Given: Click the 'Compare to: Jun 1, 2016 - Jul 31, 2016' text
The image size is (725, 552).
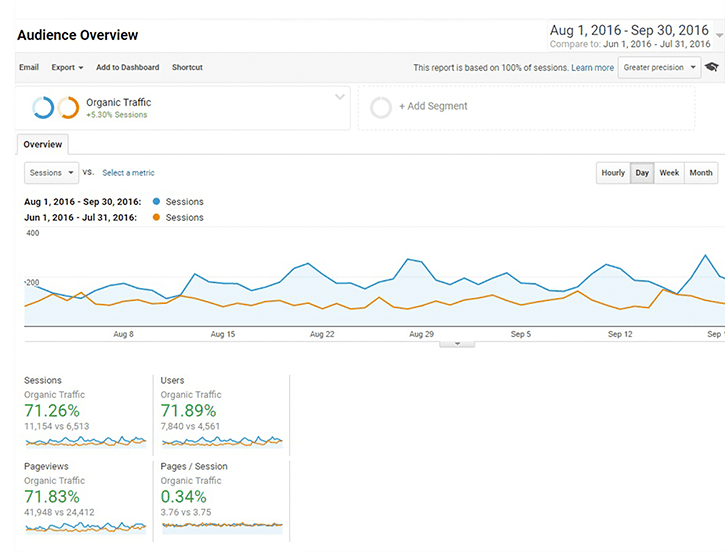Looking at the screenshot, I should pyautogui.click(x=630, y=44).
